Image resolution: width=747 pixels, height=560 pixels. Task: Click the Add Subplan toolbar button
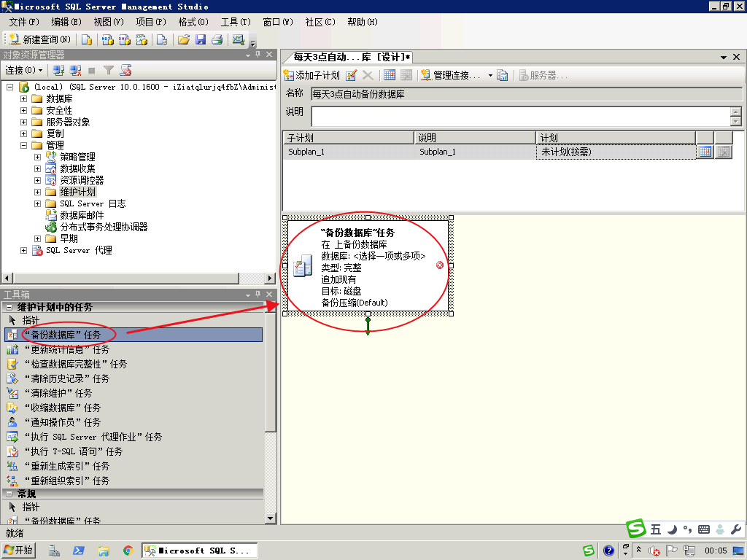pos(311,75)
